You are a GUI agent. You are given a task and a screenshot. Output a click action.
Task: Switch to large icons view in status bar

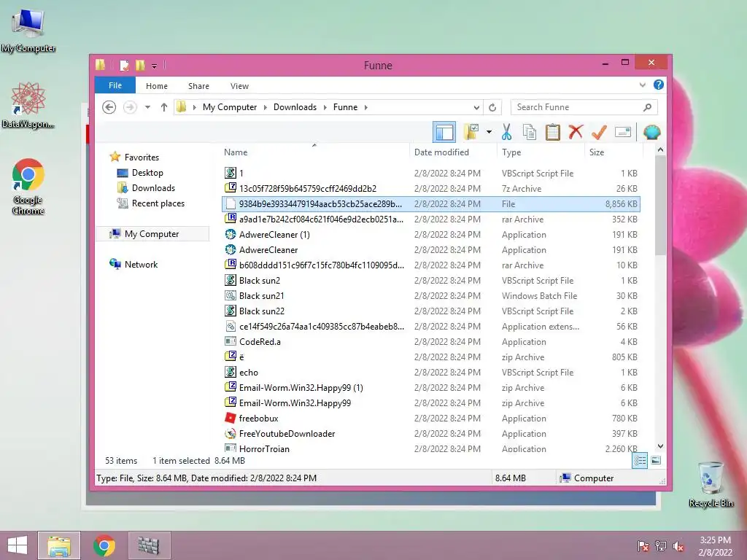click(656, 460)
